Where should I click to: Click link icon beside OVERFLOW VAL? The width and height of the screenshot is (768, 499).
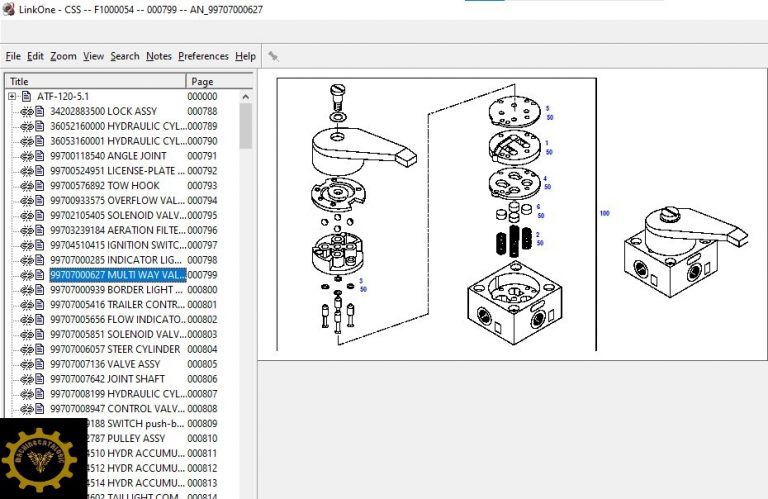[x=26, y=200]
